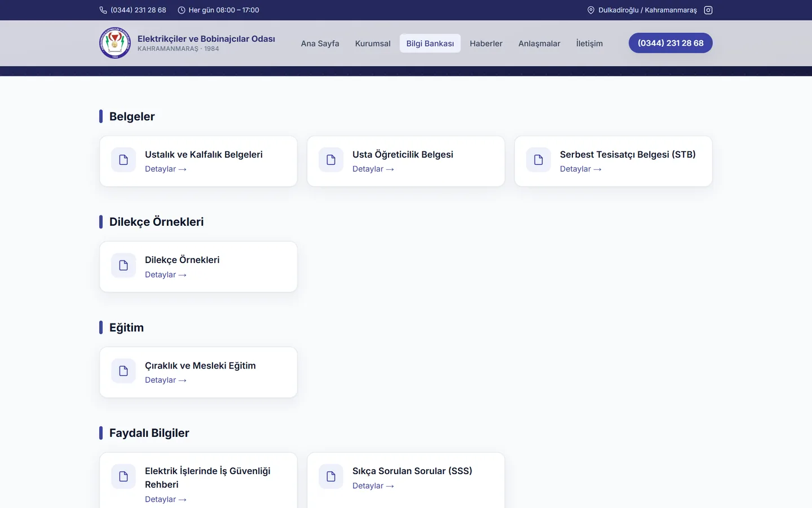812x508 pixels.
Task: Click the document icon on the Dilekçe Örnekleri card
Action: click(x=123, y=265)
